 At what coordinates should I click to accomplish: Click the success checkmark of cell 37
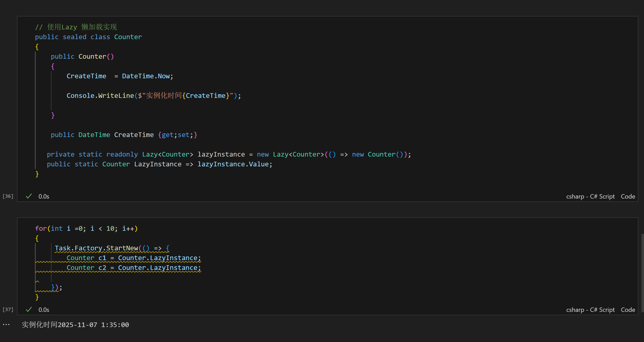(29, 310)
